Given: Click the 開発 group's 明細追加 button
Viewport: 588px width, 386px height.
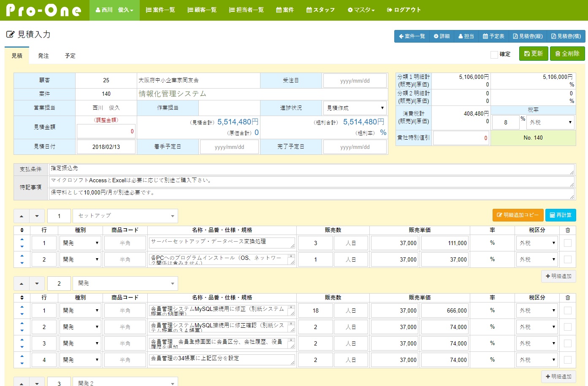Looking at the screenshot, I should click(558, 377).
